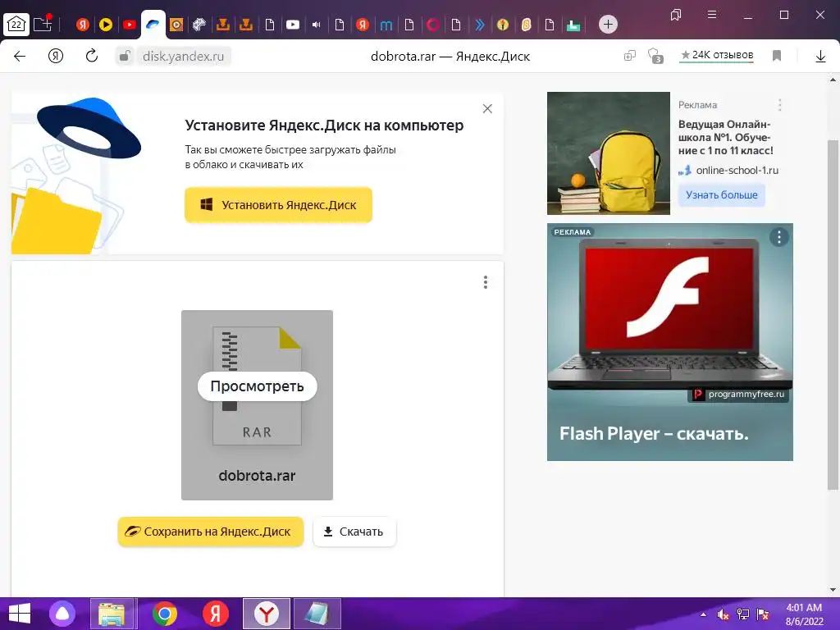Open the network tray icon
Image resolution: width=840 pixels, height=630 pixels.
743,614
